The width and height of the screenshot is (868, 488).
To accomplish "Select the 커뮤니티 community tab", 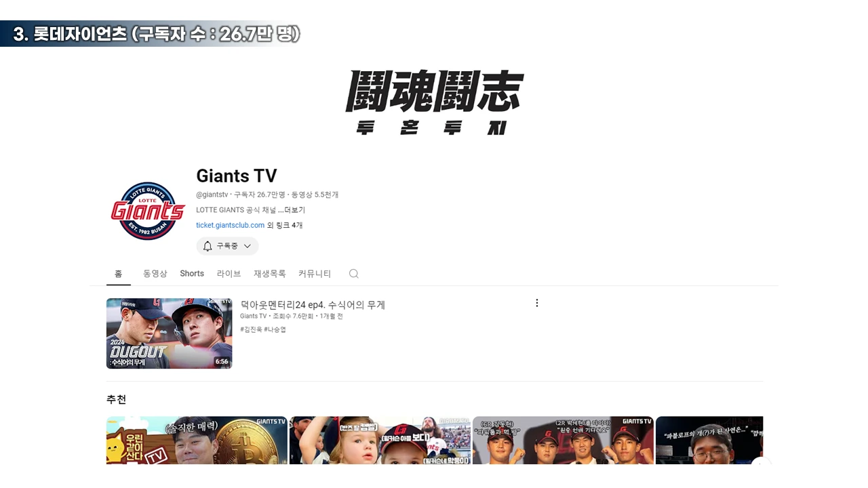I will point(314,273).
